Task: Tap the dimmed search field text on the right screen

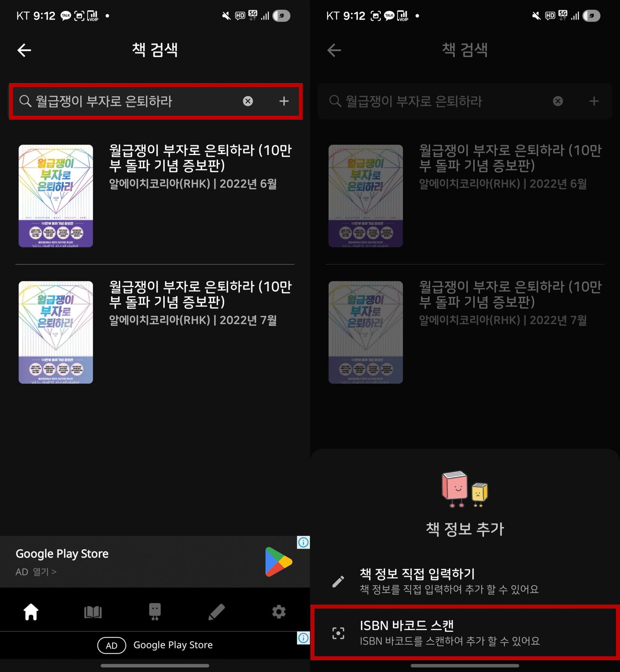Action: [414, 101]
